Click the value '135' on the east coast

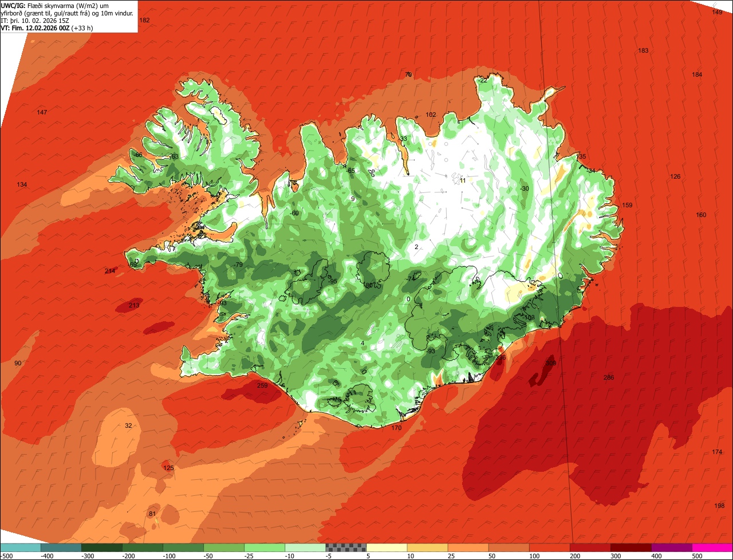(x=581, y=157)
